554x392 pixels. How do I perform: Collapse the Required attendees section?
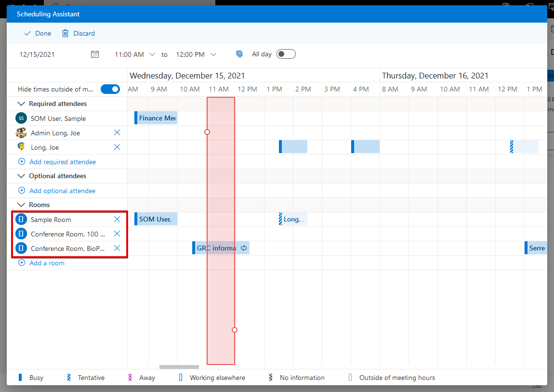(21, 104)
